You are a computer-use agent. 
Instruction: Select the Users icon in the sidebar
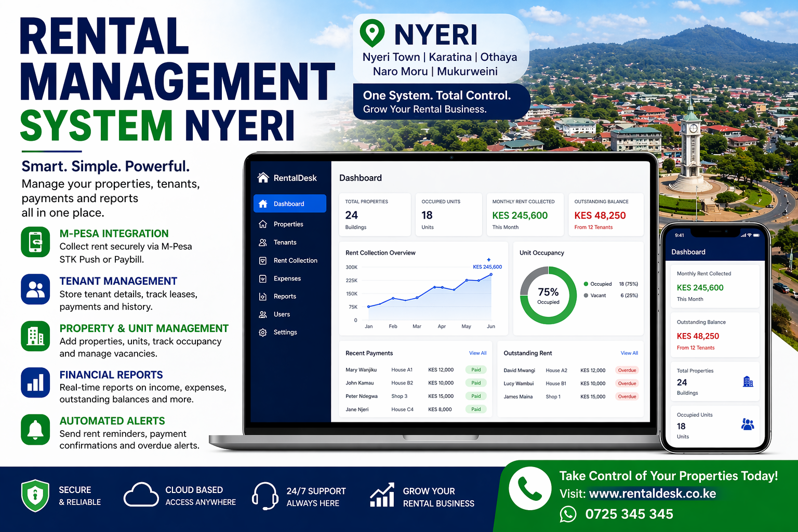tap(264, 314)
